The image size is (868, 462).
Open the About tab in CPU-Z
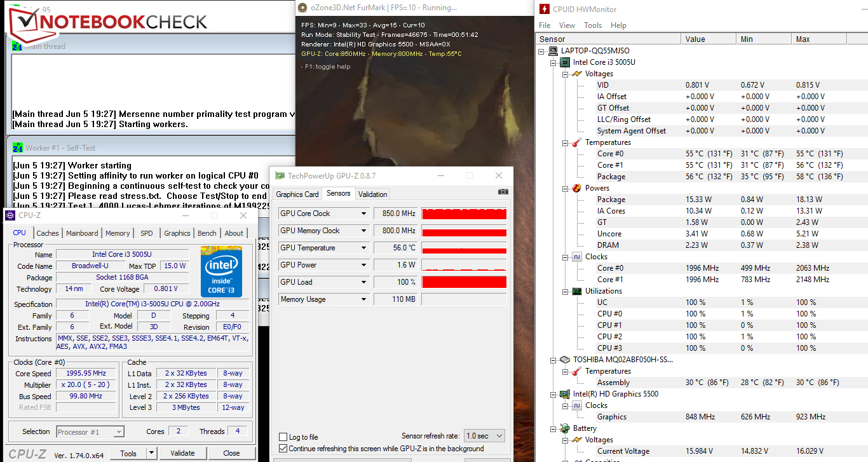pos(234,233)
